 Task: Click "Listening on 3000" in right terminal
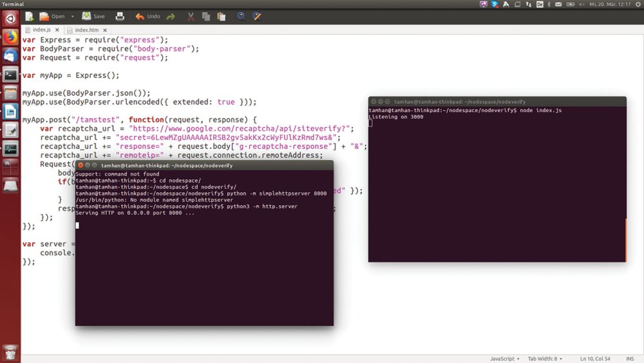(396, 117)
